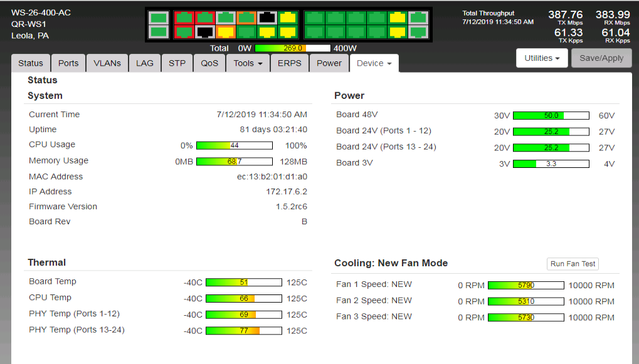Viewport: 639px width, 364px height.
Task: Go to the STP tab
Action: [x=177, y=63]
